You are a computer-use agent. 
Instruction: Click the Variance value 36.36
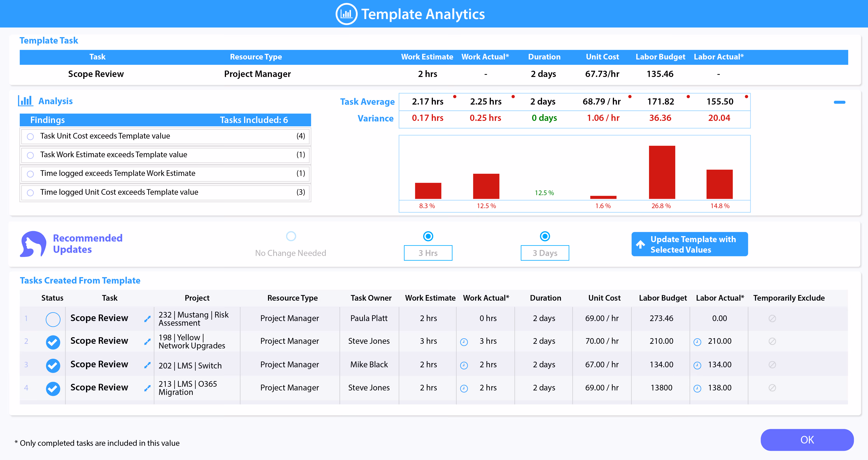click(660, 118)
